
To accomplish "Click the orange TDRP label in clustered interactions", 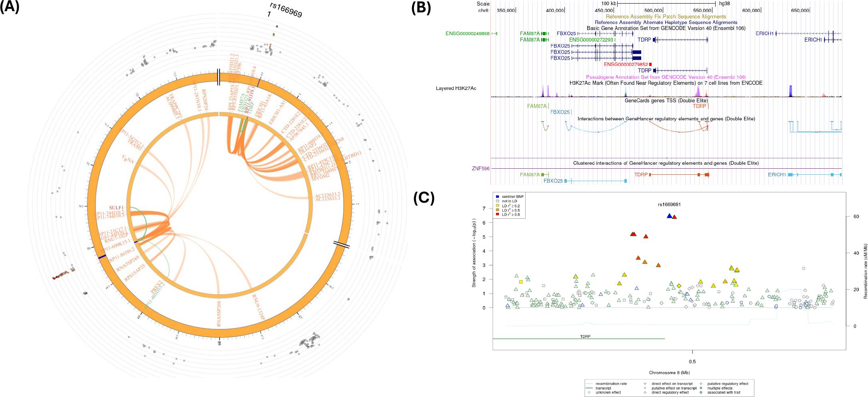I will pos(641,175).
